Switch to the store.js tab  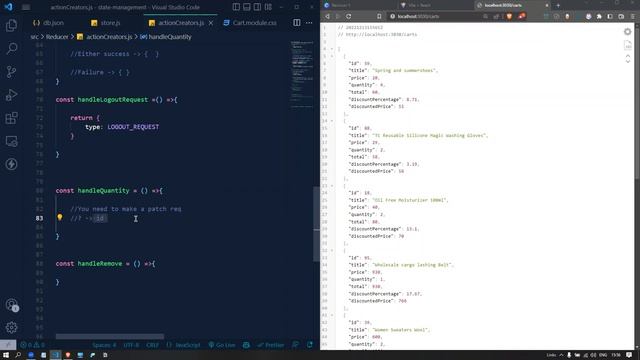106,23
